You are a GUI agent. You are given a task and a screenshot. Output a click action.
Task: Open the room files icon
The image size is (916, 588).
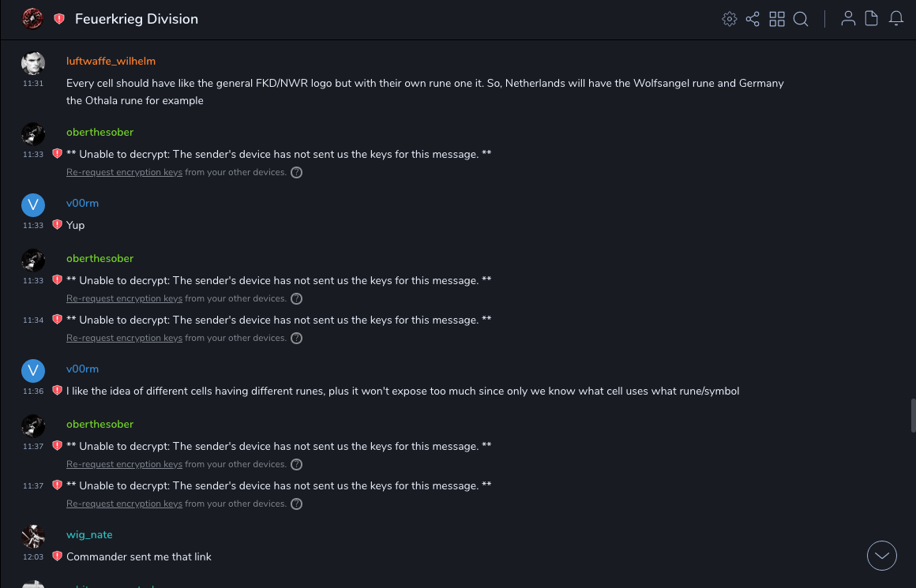872,19
